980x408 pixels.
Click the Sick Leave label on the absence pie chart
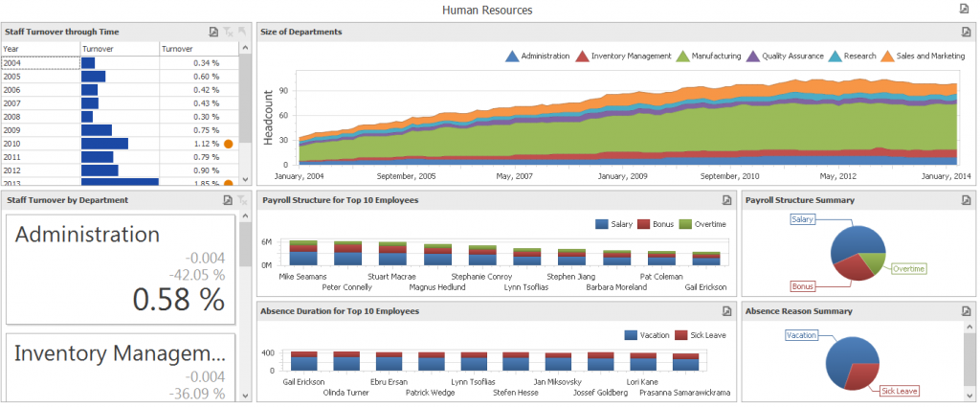click(x=900, y=391)
